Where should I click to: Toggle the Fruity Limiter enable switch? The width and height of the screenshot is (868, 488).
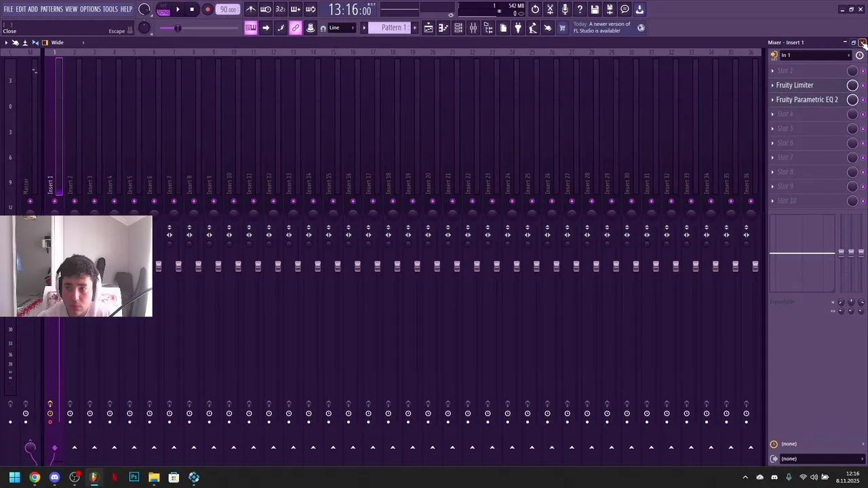coord(863,85)
